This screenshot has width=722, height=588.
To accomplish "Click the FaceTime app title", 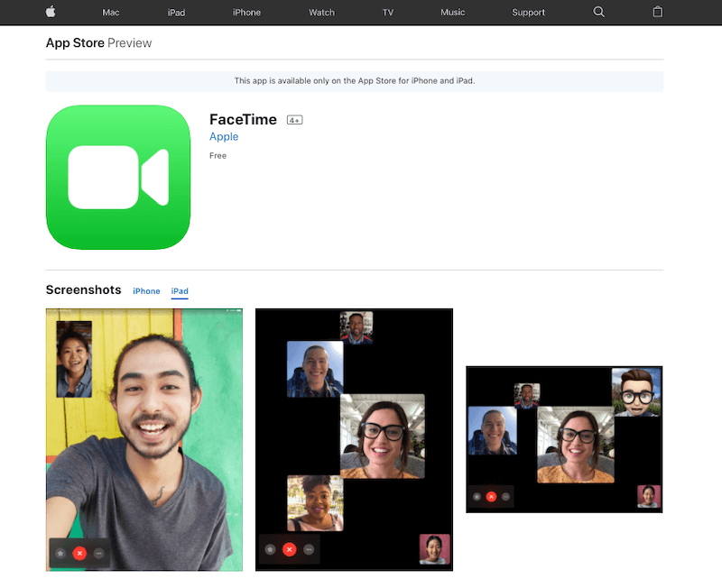I will point(243,120).
